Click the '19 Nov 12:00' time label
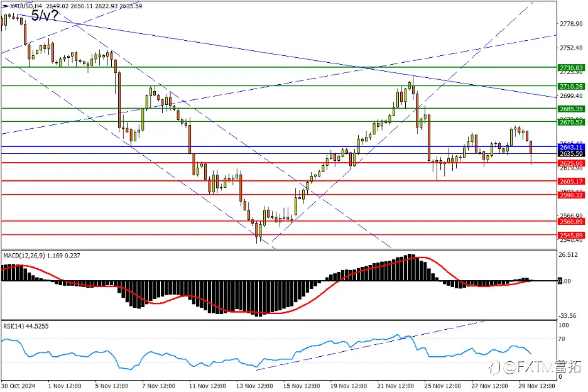This screenshot has height=392, width=588. pyautogui.click(x=349, y=386)
